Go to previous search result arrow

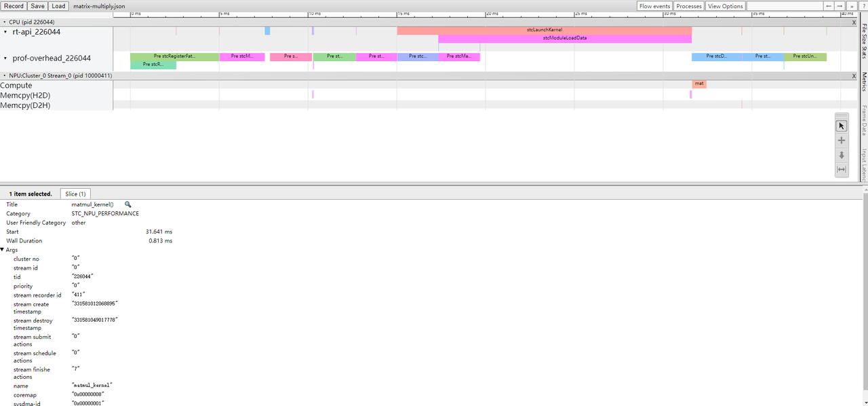pos(828,6)
